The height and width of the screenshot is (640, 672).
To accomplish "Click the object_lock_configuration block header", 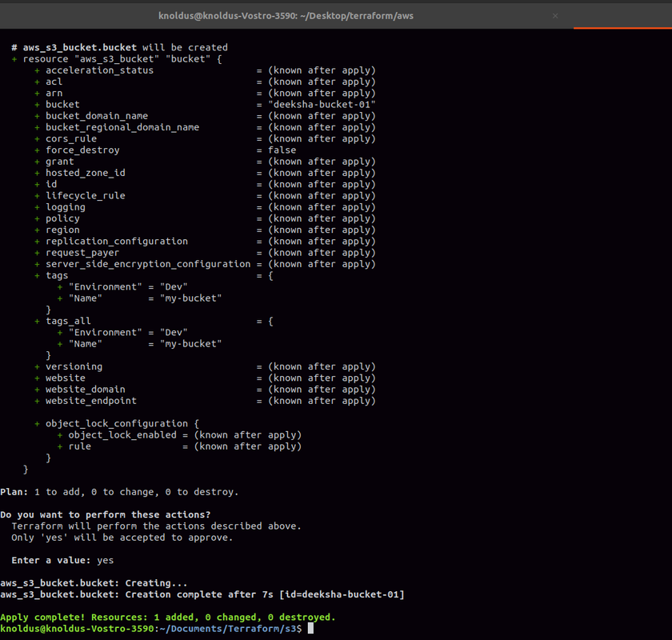I will [x=117, y=423].
